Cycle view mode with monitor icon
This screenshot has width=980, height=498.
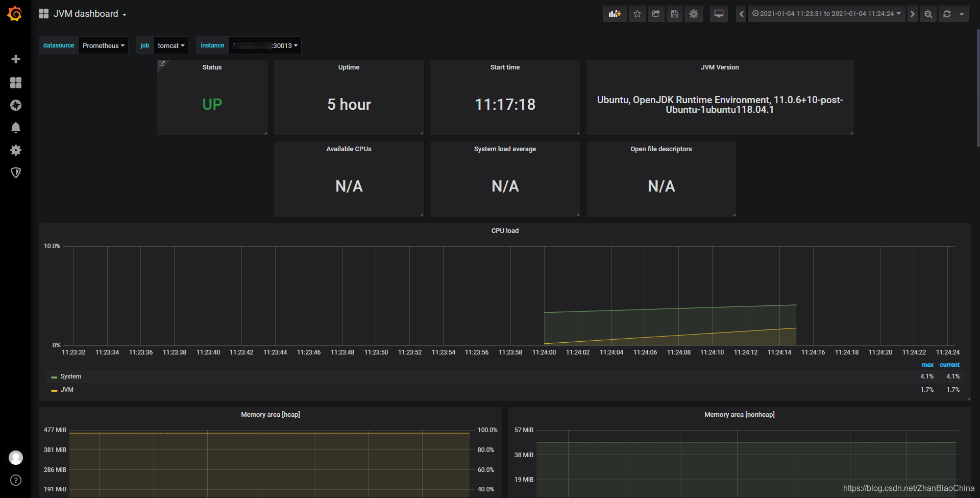pos(719,14)
